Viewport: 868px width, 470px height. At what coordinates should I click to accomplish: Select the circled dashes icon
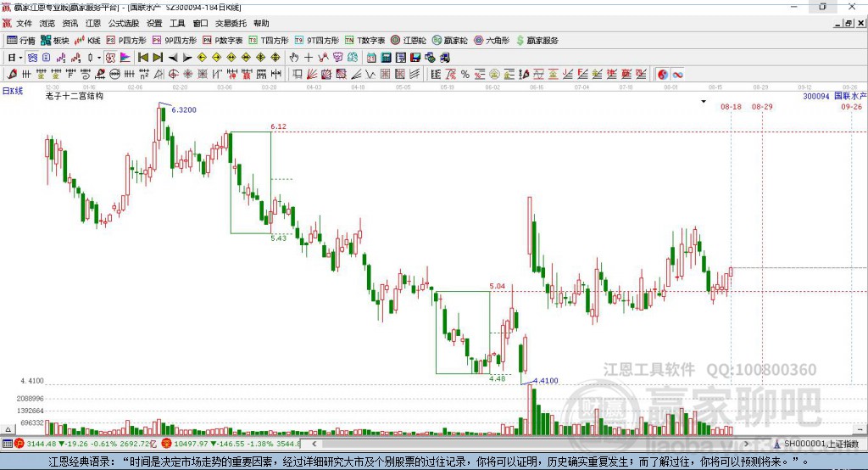pyautogui.click(x=114, y=75)
